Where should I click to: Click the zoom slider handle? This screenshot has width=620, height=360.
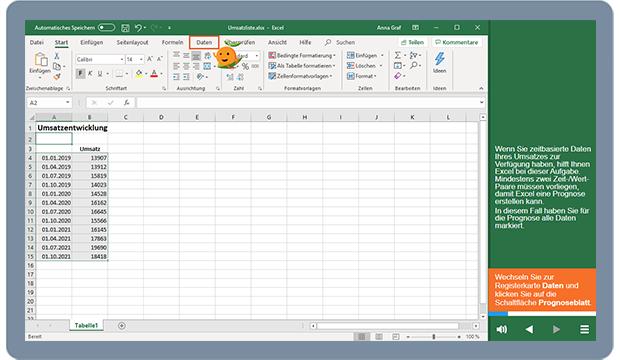click(434, 337)
